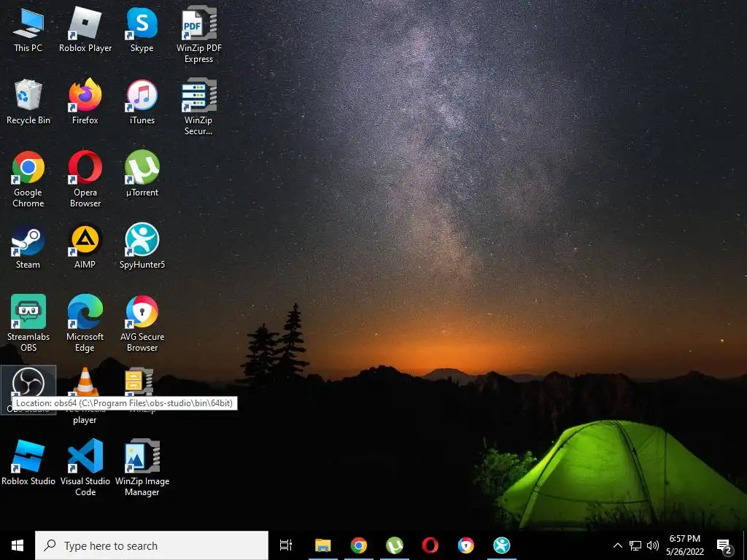Select the SpyHunter5 desktop shortcut
This screenshot has height=560, width=747.
[142, 246]
